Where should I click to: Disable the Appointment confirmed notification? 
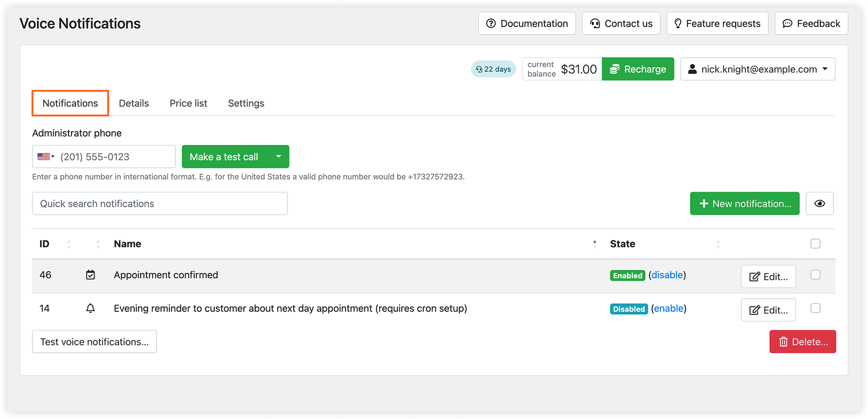[x=667, y=275]
